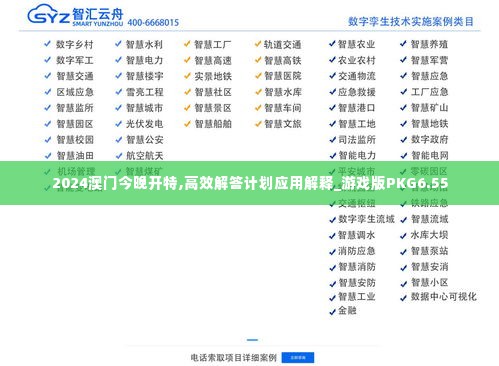
Task: Click the 智慧高速 entry
Action: [213, 60]
